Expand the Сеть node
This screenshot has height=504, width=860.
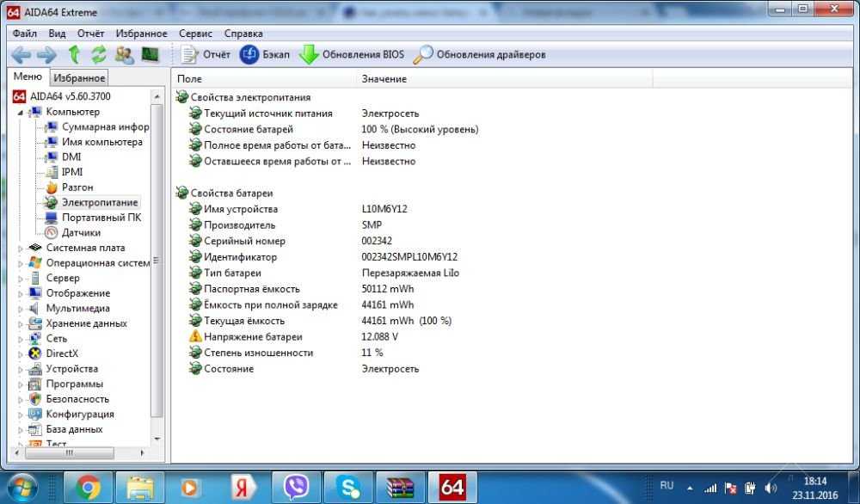(x=21, y=339)
